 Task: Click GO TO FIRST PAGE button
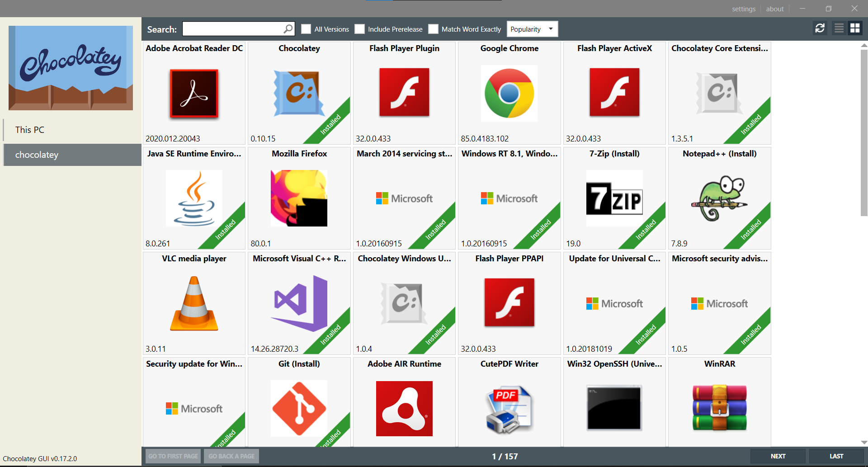coord(173,456)
